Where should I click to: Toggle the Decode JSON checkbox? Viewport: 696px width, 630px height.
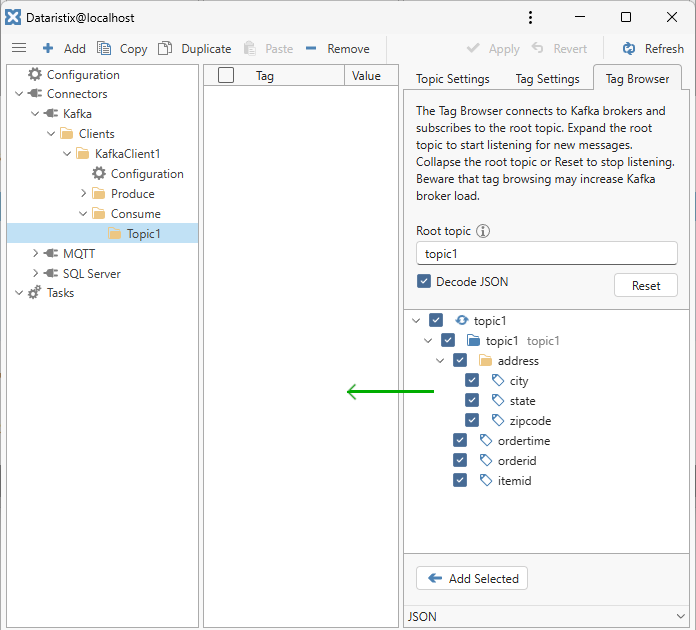[424, 282]
